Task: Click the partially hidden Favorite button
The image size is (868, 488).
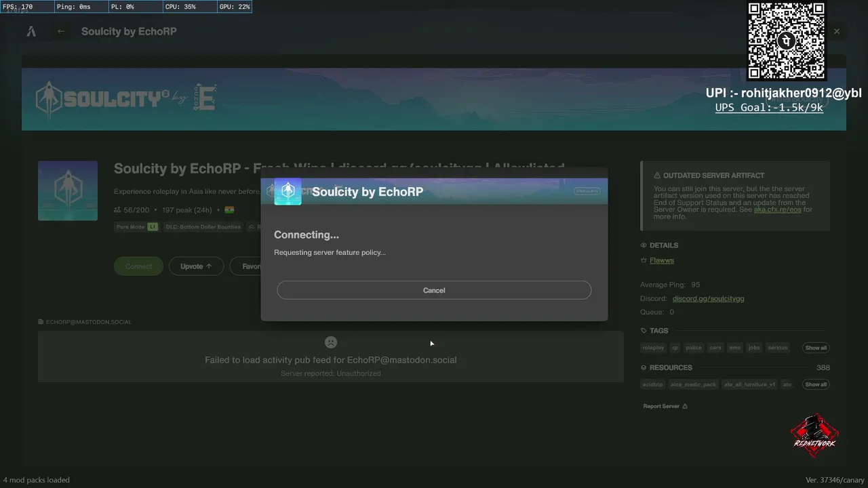Action: coord(246,266)
